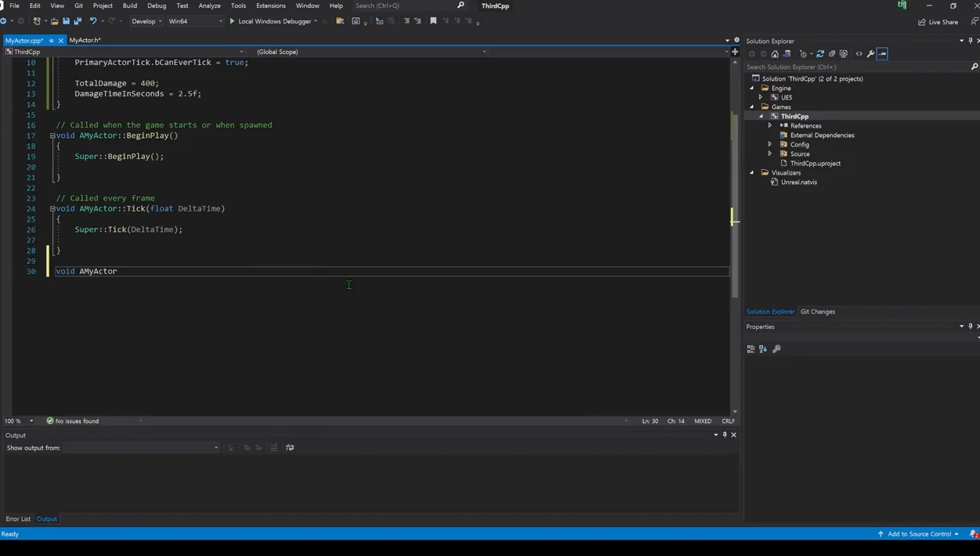980x556 pixels.
Task: Start debugging with the green play arrow
Action: pos(232,21)
